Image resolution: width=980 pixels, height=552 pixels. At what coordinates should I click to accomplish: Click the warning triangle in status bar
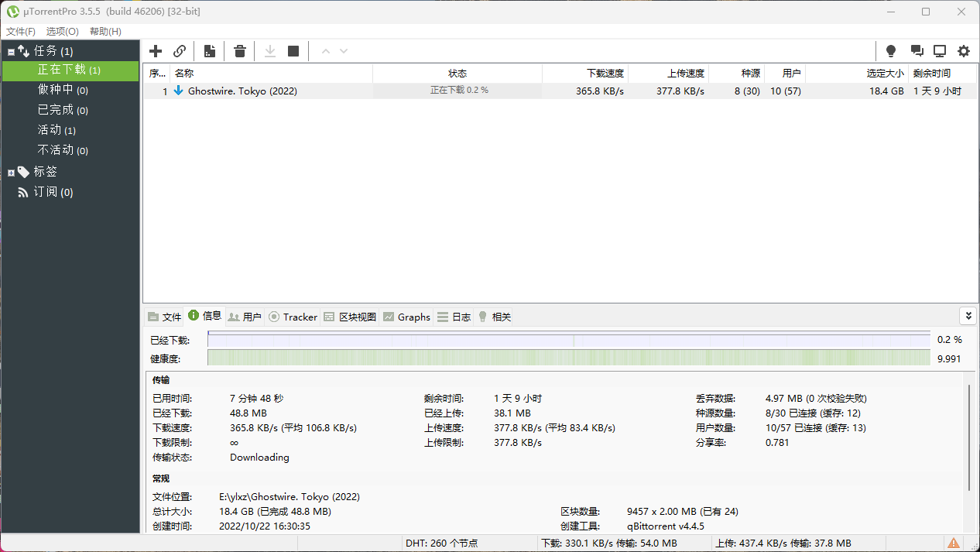pos(954,543)
